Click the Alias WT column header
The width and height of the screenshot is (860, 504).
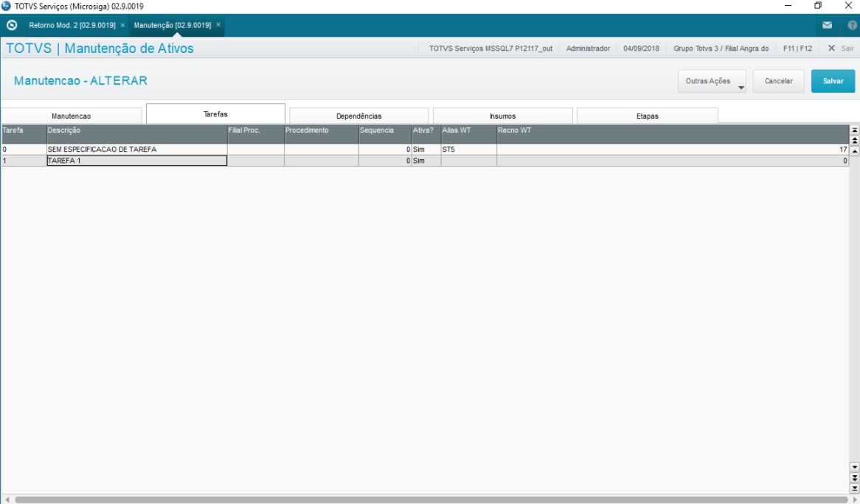coord(469,134)
